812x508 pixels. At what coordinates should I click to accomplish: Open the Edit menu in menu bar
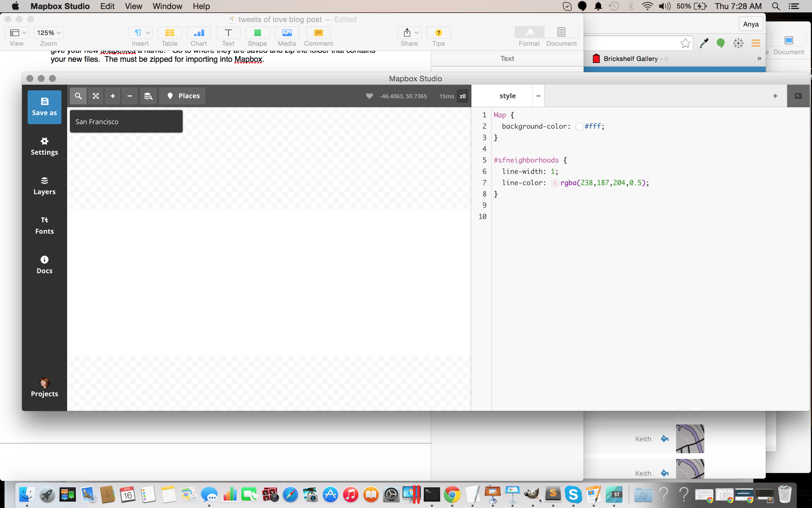(108, 6)
